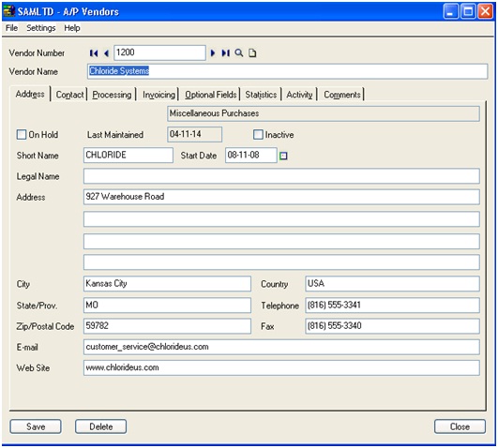Screen dimensions: 498x448
Task: Click new vendor document icon
Action: [x=252, y=53]
